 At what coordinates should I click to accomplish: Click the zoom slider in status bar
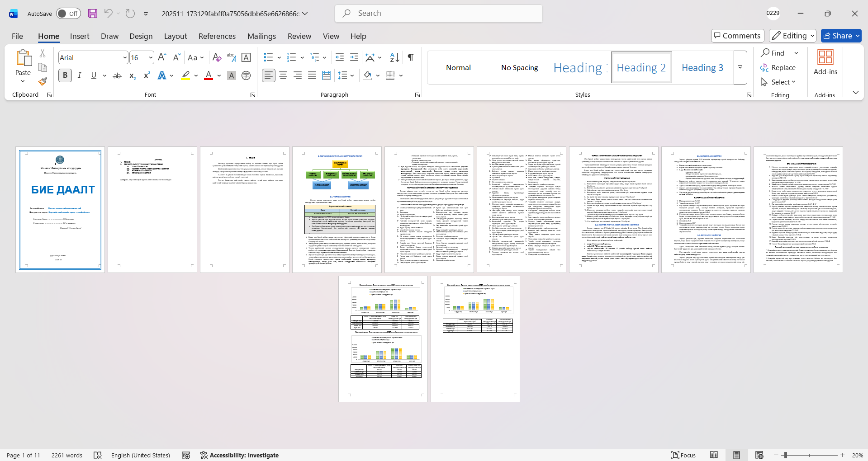click(x=809, y=455)
